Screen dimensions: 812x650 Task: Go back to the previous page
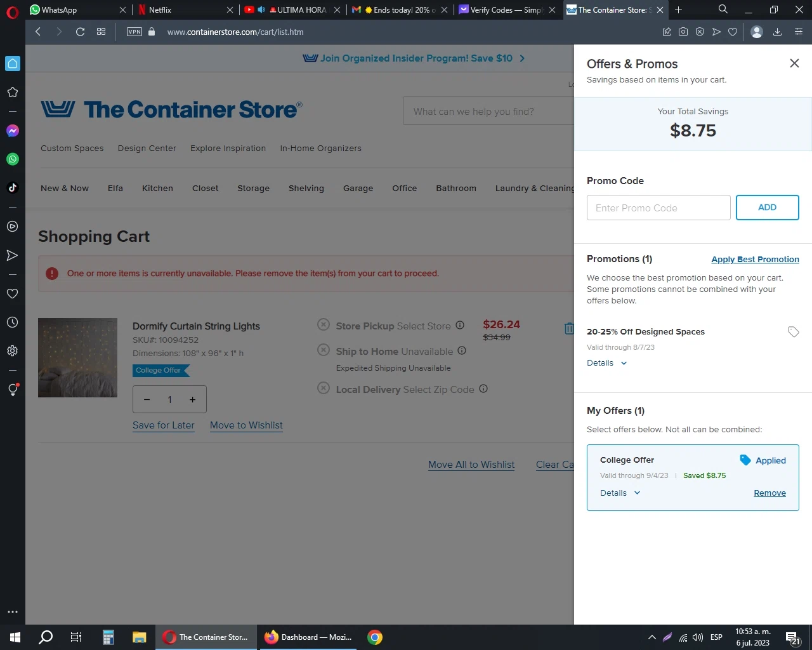pos(38,32)
